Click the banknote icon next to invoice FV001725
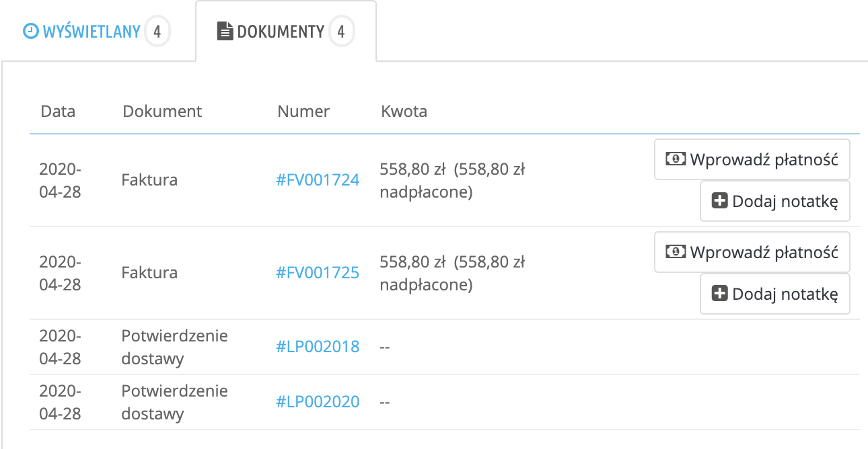 coord(676,251)
